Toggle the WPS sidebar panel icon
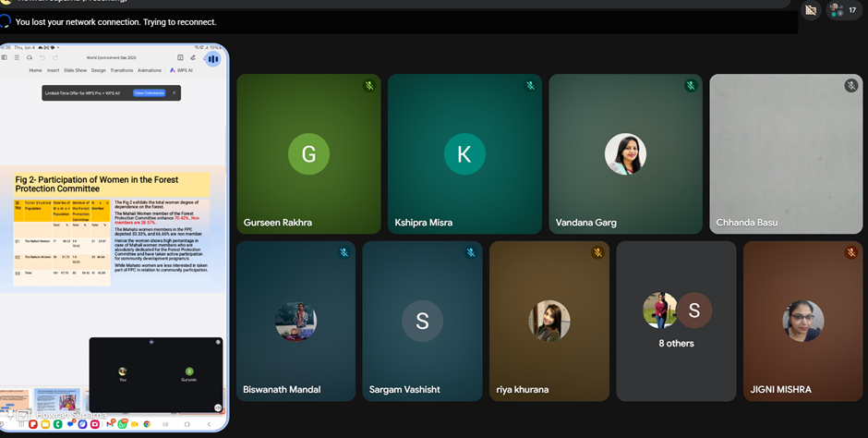The image size is (868, 438). tap(5, 57)
